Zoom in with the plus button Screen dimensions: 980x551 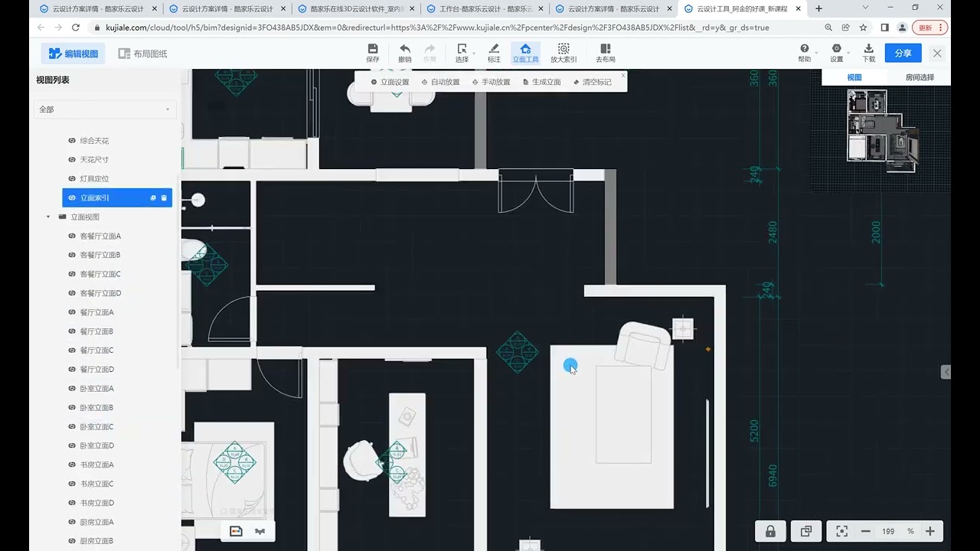tap(930, 531)
